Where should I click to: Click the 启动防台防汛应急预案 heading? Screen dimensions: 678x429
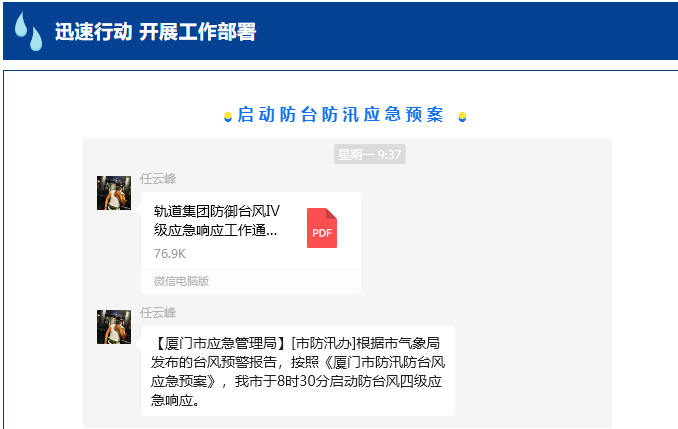click(x=340, y=115)
